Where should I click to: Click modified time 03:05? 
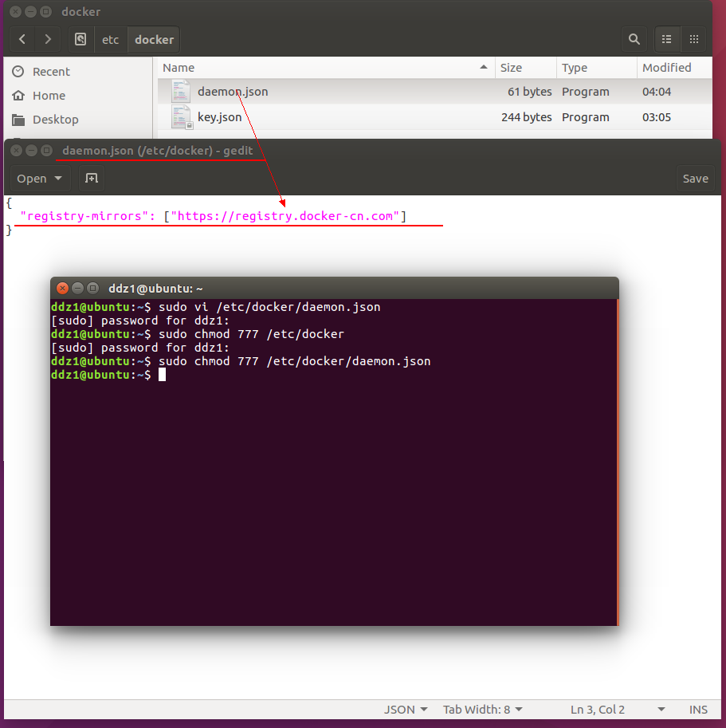[x=657, y=117]
